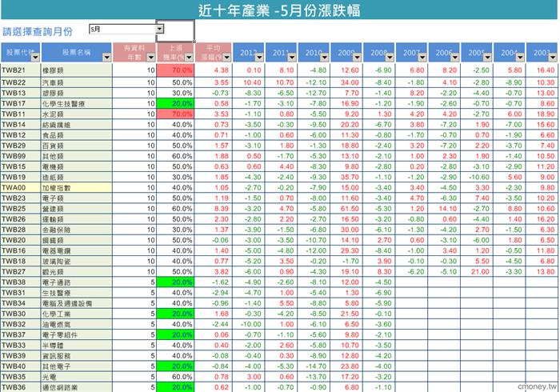560x392 pixels.
Task: Open filter dropdown for 2008 column
Action: pos(390,58)
